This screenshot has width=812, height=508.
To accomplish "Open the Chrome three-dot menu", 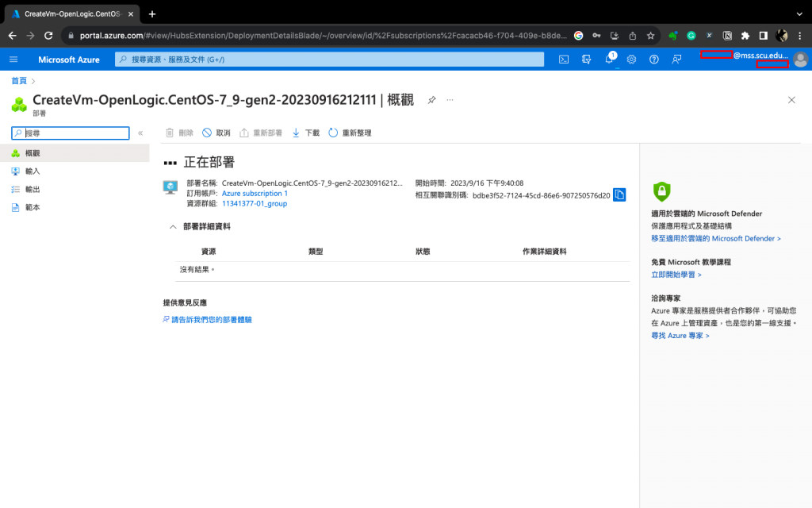I will coord(799,36).
